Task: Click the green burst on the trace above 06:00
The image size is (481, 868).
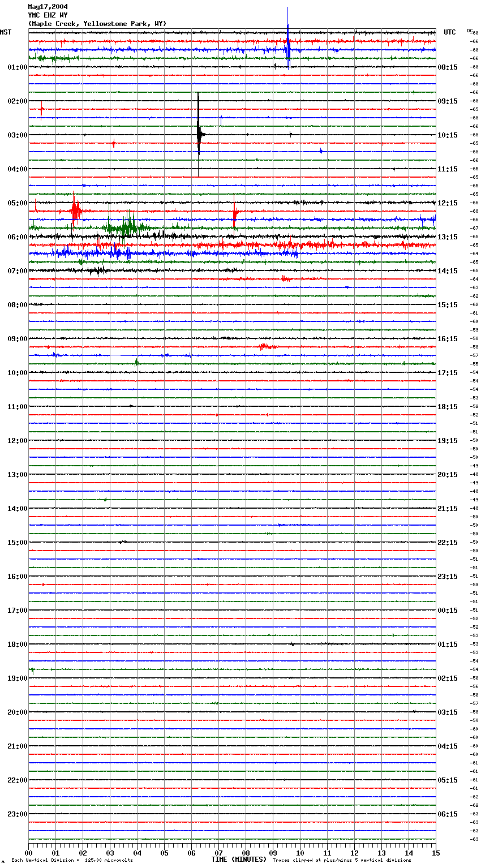Action: coord(127,226)
